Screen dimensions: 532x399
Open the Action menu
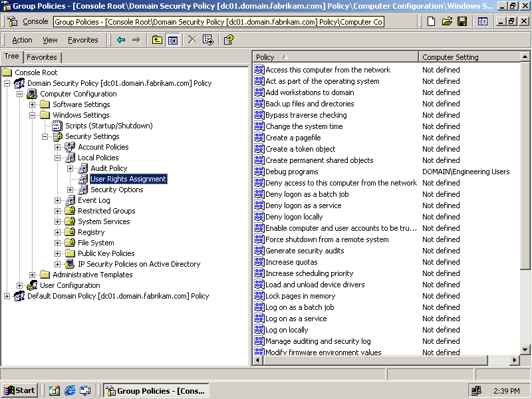pyautogui.click(x=22, y=40)
